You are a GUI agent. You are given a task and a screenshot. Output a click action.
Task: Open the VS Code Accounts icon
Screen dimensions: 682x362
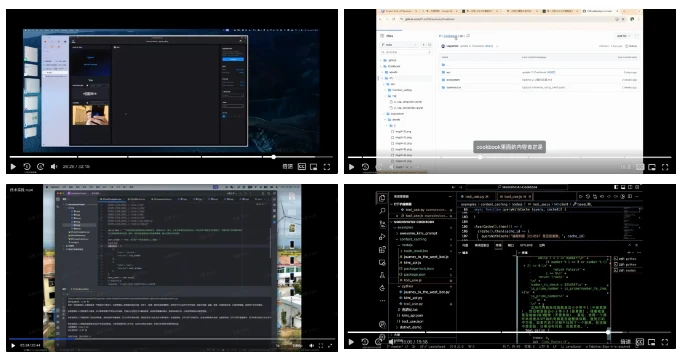[x=382, y=324]
